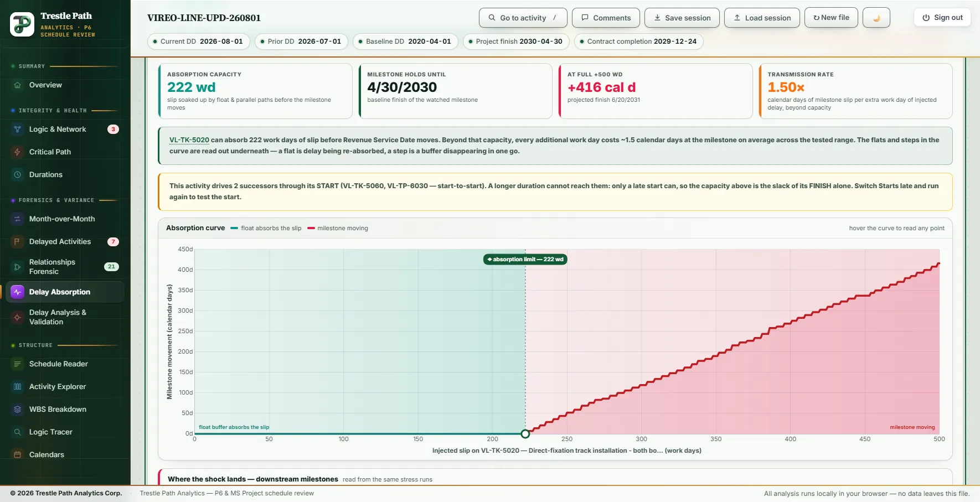
Task: Click the badge 7 on Delayed Activities
Action: pyautogui.click(x=113, y=242)
